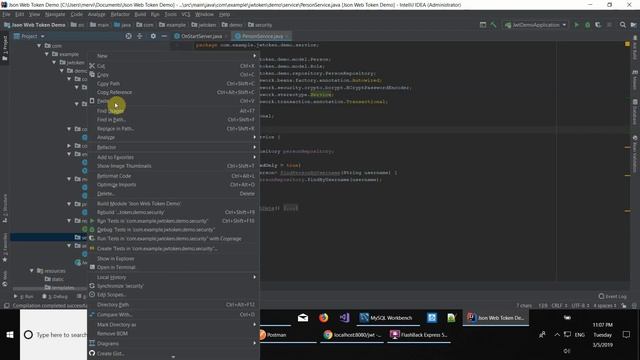Viewport: 640px width, 360px height.
Task: Collapse the resources folder in tree
Action: click(x=32, y=271)
